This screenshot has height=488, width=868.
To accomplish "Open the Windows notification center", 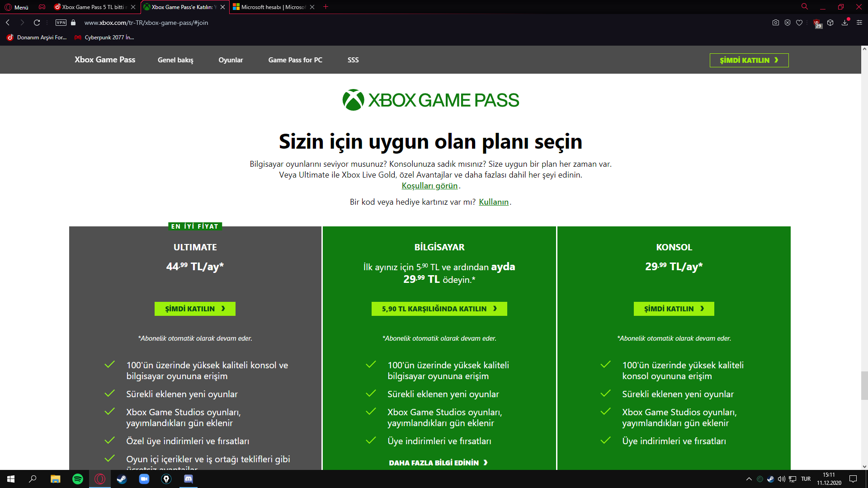I will click(853, 479).
